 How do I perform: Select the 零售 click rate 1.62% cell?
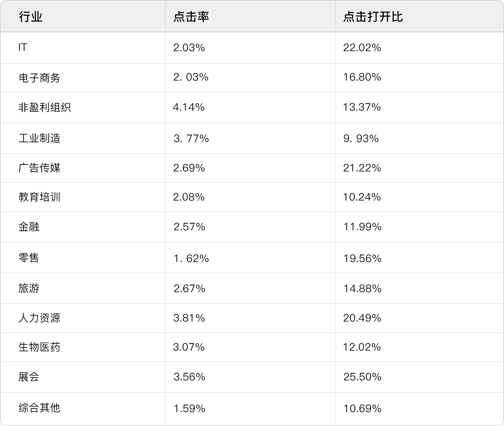click(191, 259)
